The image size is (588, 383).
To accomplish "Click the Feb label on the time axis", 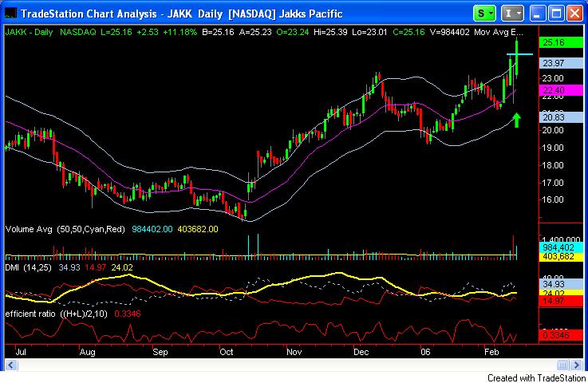I will pyautogui.click(x=491, y=352).
